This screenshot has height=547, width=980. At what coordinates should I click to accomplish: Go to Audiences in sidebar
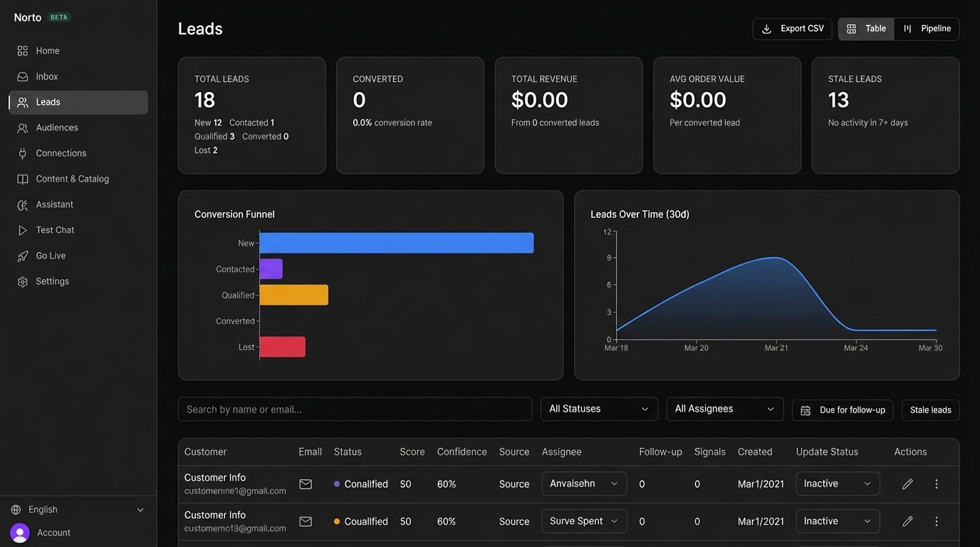78,127
